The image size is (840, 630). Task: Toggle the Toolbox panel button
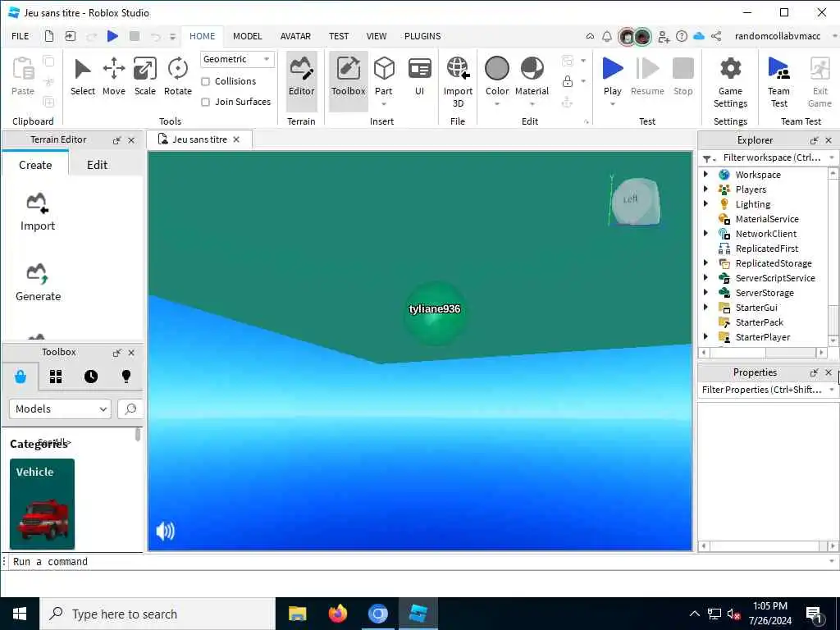348,80
